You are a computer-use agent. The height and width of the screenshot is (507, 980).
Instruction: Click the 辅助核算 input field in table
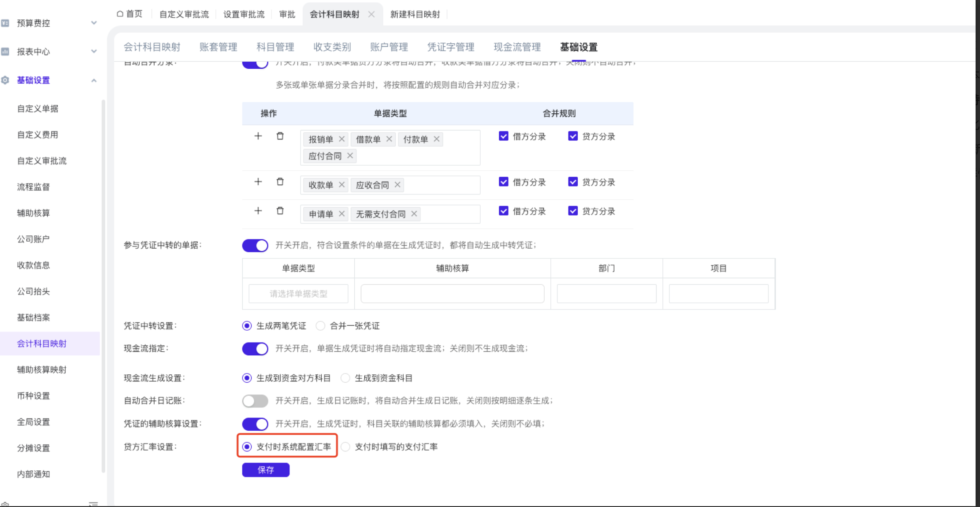(452, 294)
